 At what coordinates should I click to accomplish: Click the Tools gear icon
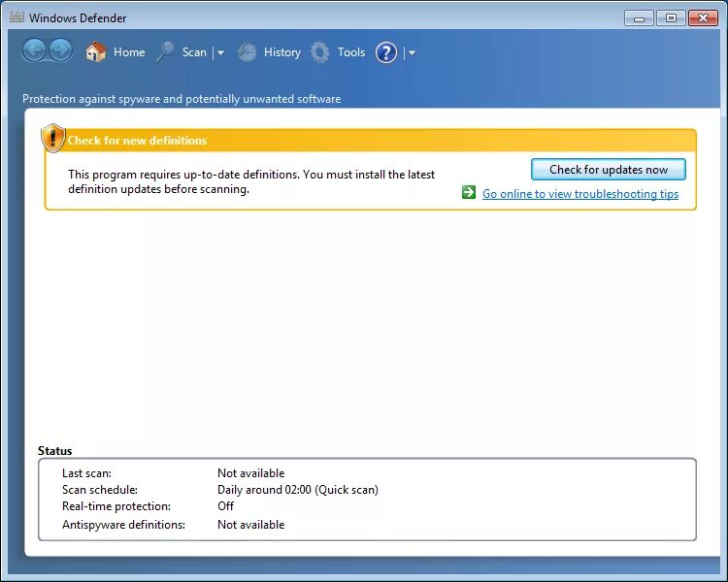[x=320, y=52]
